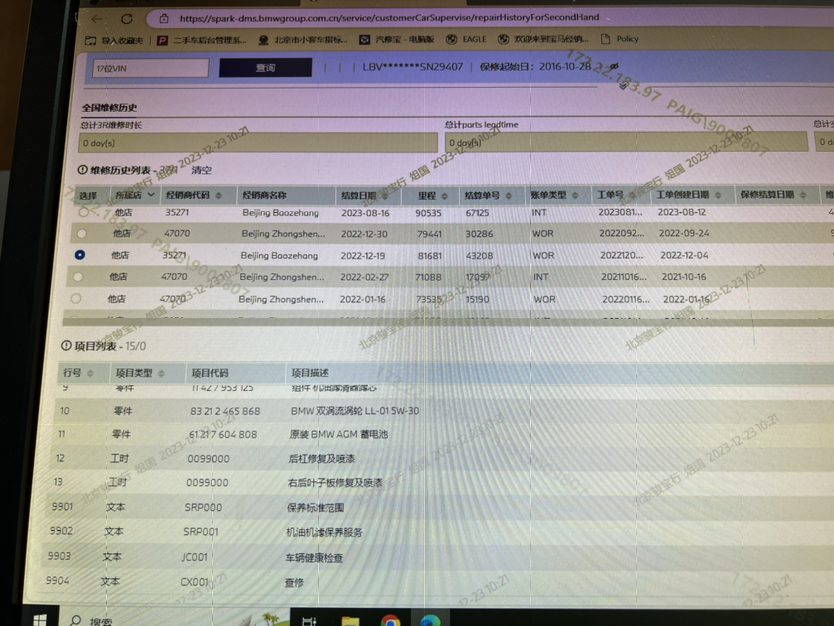Screen dimensions: 834x626
Task: Expand the header panel with the double chevron
Action: 623,86
